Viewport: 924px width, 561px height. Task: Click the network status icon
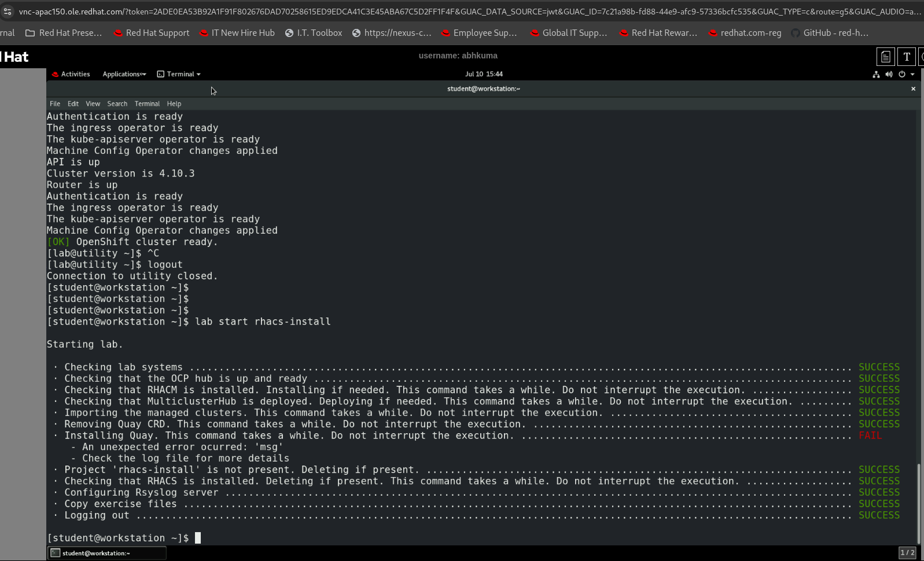click(876, 74)
